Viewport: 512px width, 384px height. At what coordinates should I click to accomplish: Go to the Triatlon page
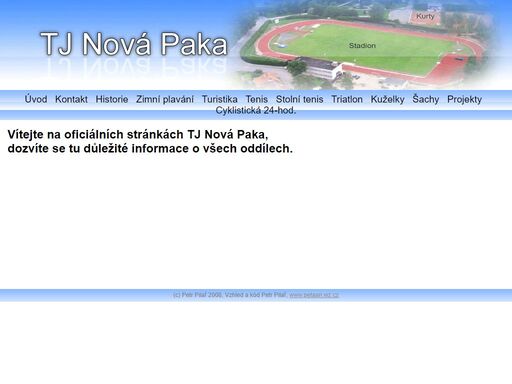(x=347, y=99)
